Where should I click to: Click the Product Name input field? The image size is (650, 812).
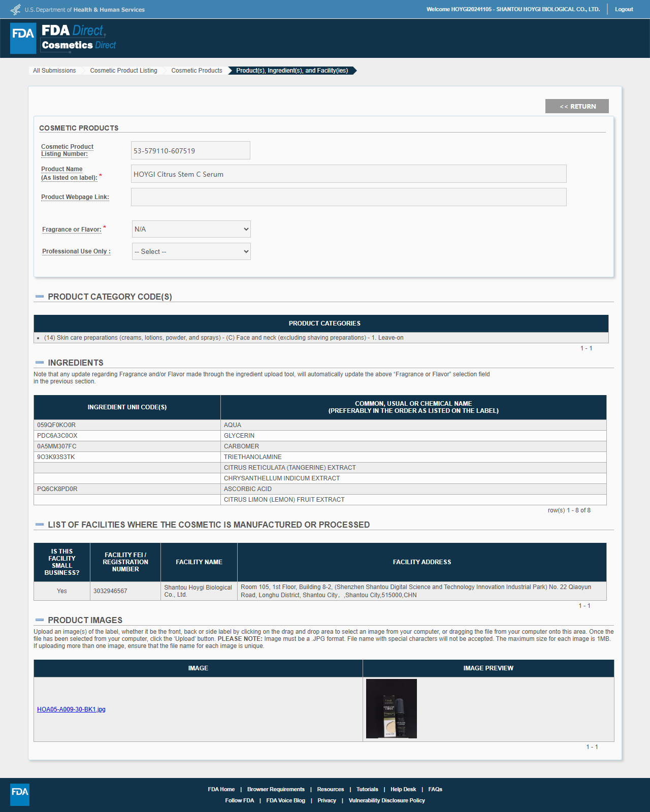click(x=348, y=174)
